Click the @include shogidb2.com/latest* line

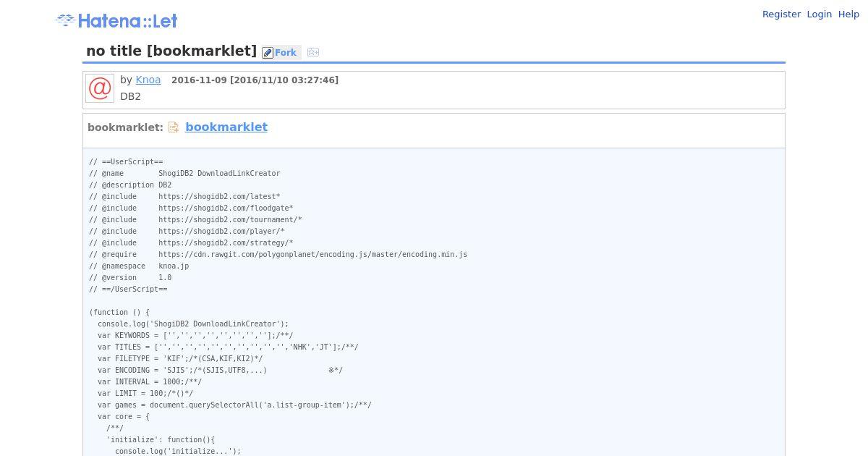click(x=184, y=197)
